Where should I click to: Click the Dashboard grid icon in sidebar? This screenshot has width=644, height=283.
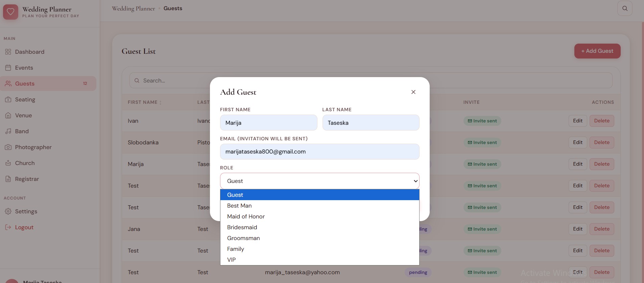(8, 52)
